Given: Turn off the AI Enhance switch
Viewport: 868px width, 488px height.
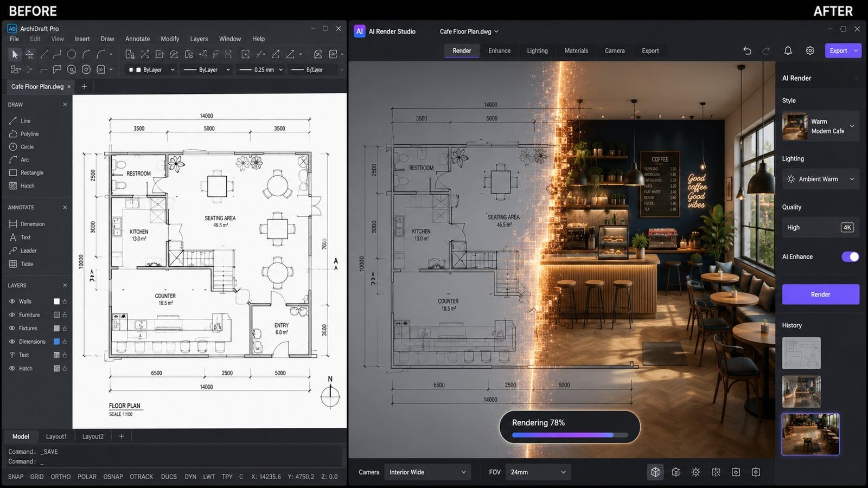Looking at the screenshot, I should (x=850, y=257).
